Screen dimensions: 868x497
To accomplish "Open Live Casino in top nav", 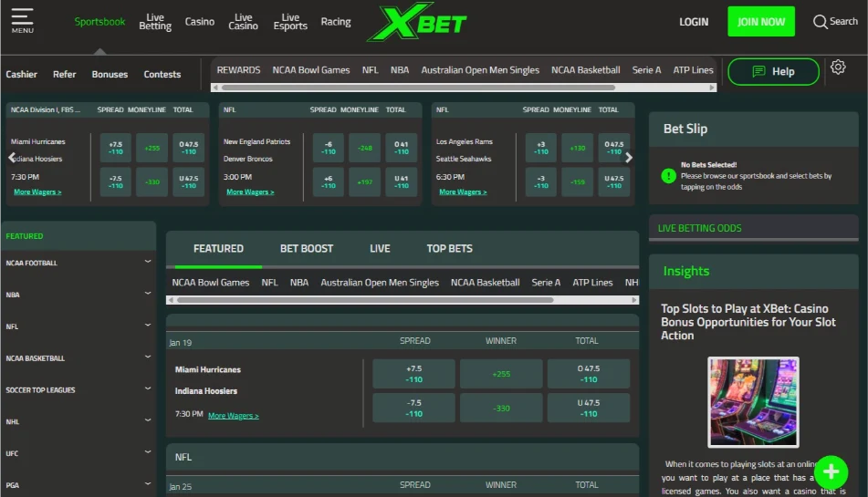I will (x=243, y=22).
